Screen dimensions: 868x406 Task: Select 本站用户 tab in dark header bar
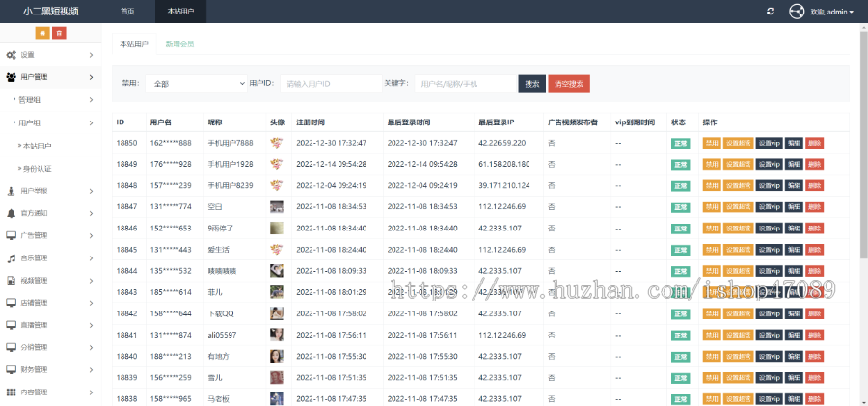(180, 12)
